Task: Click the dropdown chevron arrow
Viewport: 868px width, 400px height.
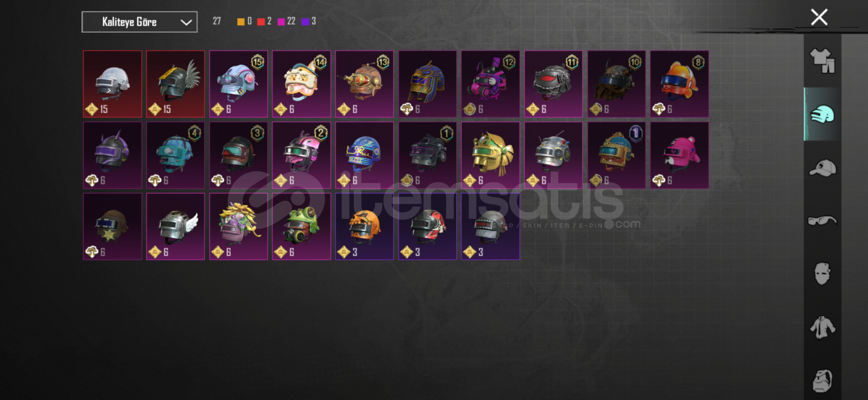Action: (x=186, y=22)
